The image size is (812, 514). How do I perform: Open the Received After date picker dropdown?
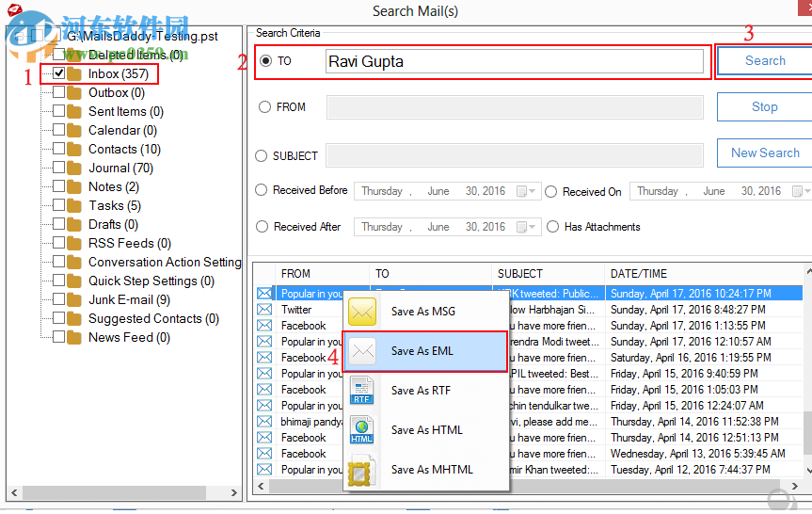tap(526, 227)
